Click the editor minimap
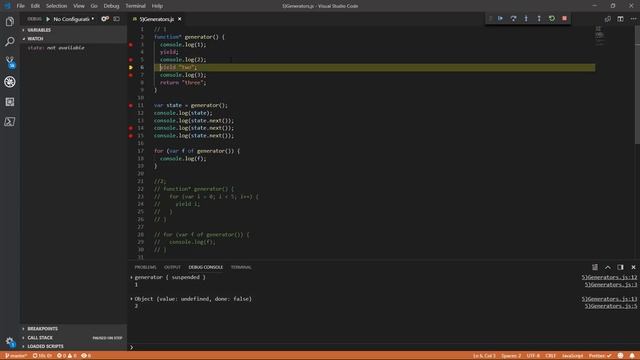The width and height of the screenshot is (640, 360). click(600, 36)
